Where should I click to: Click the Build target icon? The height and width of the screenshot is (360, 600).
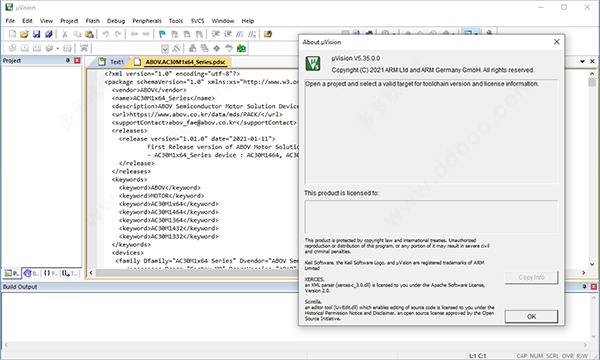(24, 48)
